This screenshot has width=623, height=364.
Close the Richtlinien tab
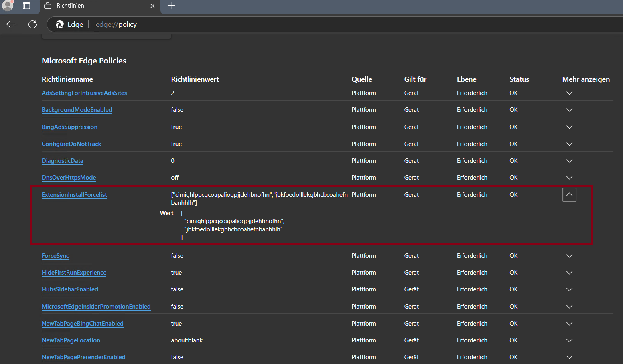point(152,6)
